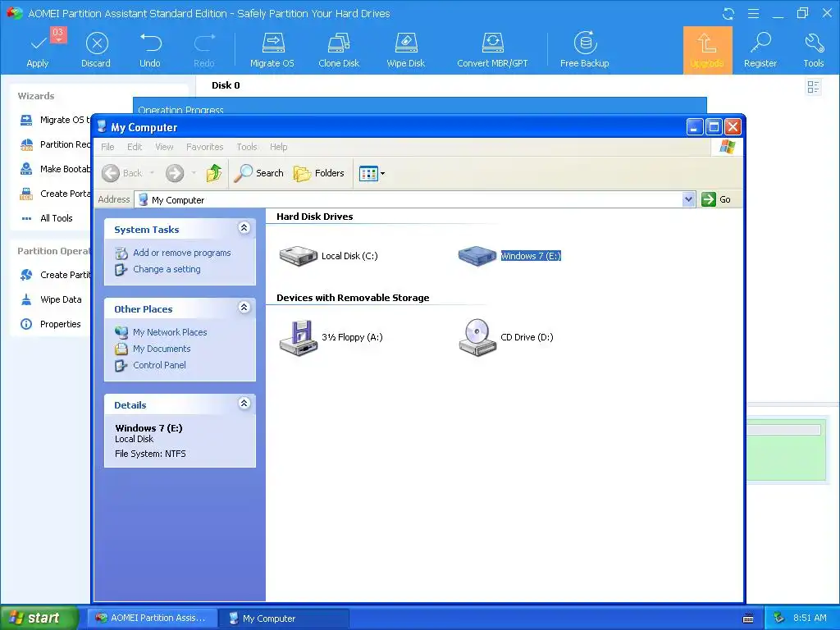
Task: Toggle AOMEI disk list view icon
Action: (x=813, y=87)
